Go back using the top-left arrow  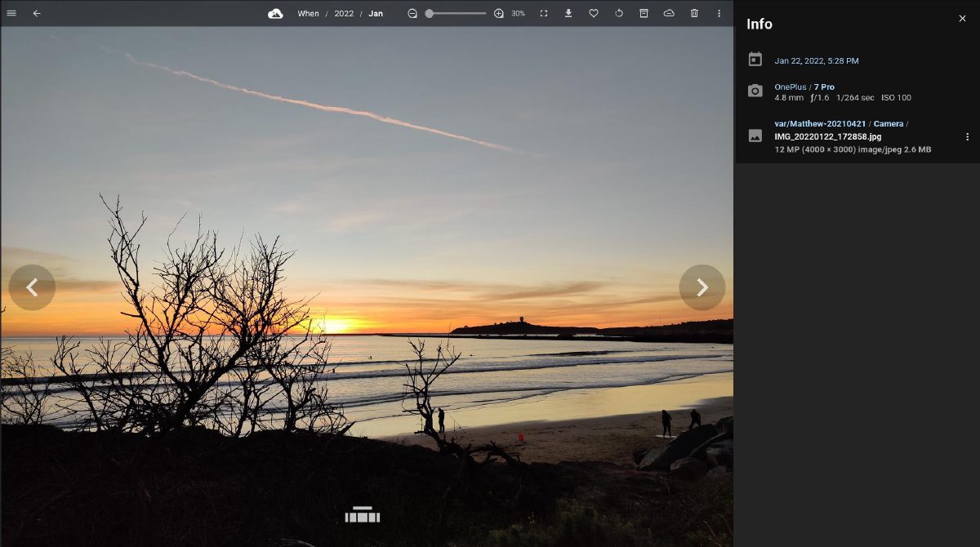[x=37, y=13]
